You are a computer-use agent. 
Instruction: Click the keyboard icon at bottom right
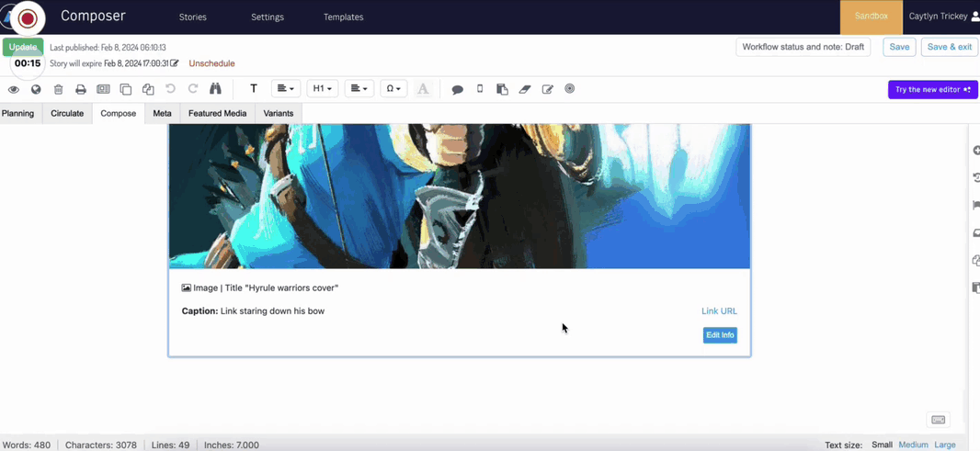[x=938, y=420]
